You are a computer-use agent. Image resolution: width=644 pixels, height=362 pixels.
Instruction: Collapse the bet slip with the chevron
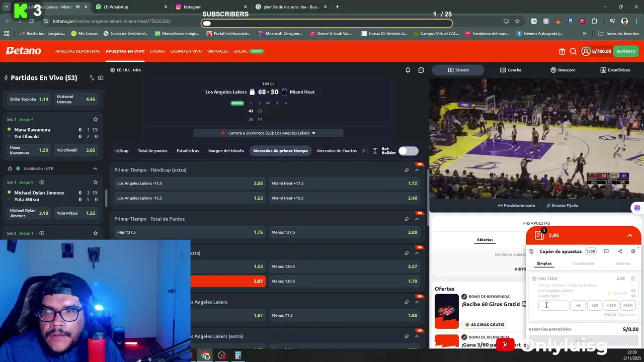click(x=629, y=235)
